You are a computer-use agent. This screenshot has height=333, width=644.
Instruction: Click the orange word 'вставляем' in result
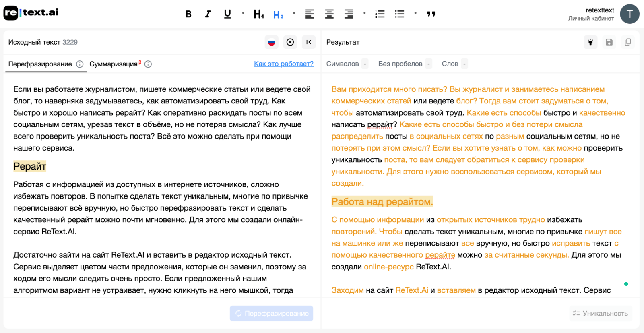click(456, 290)
